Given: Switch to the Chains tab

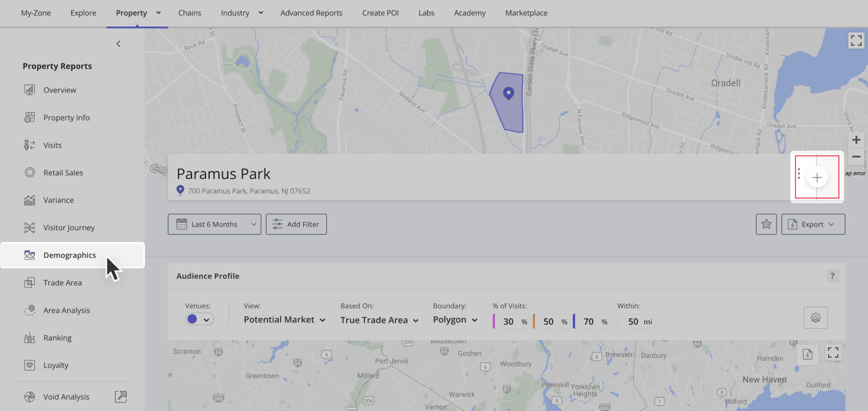Looking at the screenshot, I should [190, 13].
